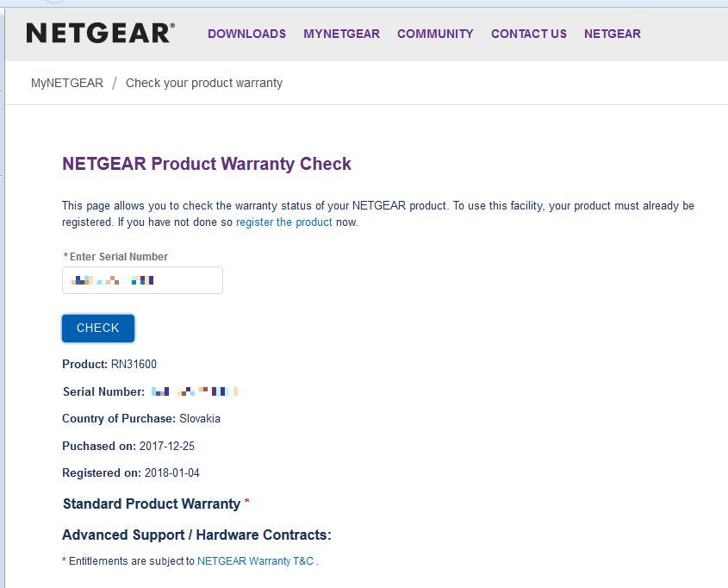Click the 'Check your product warranty' breadcrumb

click(204, 84)
